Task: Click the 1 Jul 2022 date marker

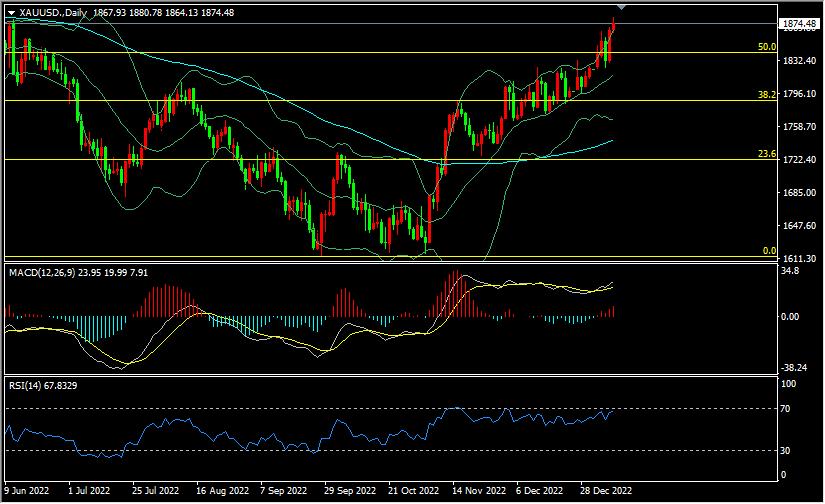Action: 92,491
